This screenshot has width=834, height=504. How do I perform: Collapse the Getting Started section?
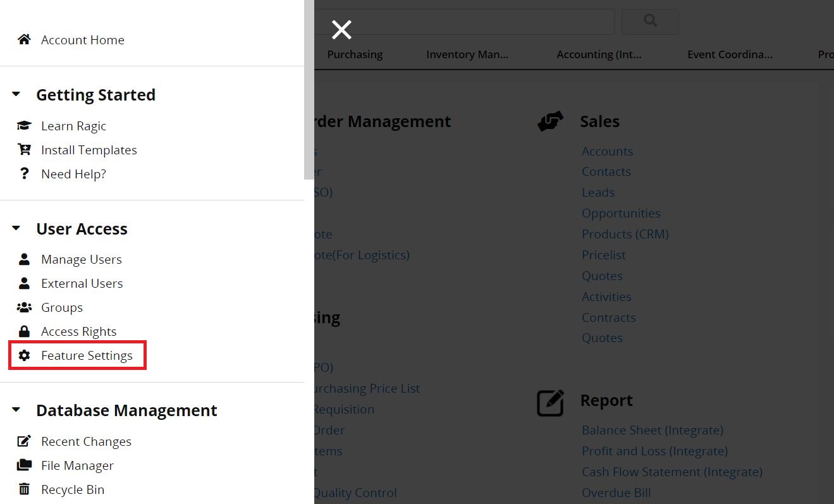pyautogui.click(x=16, y=93)
